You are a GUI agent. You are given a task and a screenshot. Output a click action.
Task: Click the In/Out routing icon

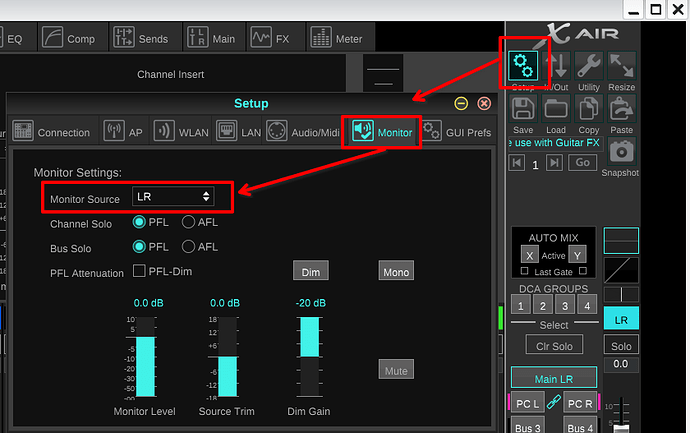pyautogui.click(x=556, y=68)
